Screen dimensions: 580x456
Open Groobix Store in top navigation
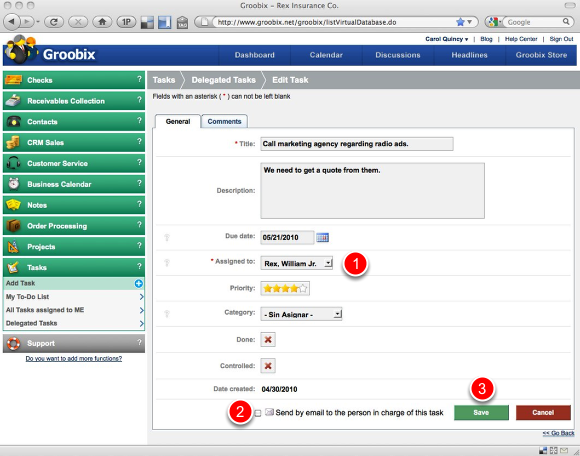(x=541, y=55)
